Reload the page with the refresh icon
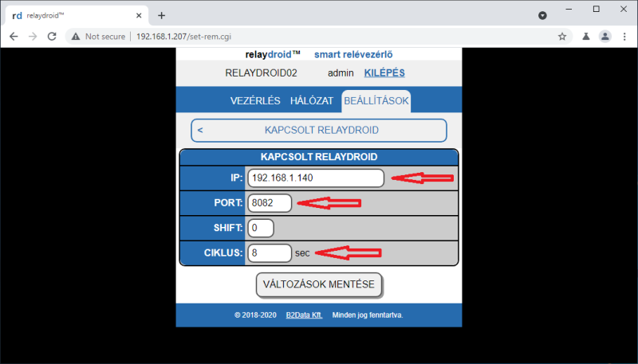 click(52, 37)
